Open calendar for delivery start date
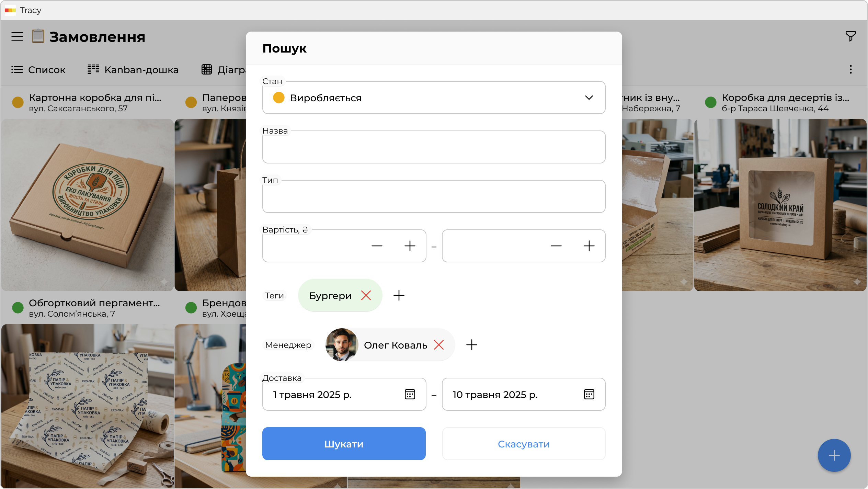868x489 pixels. [410, 394]
